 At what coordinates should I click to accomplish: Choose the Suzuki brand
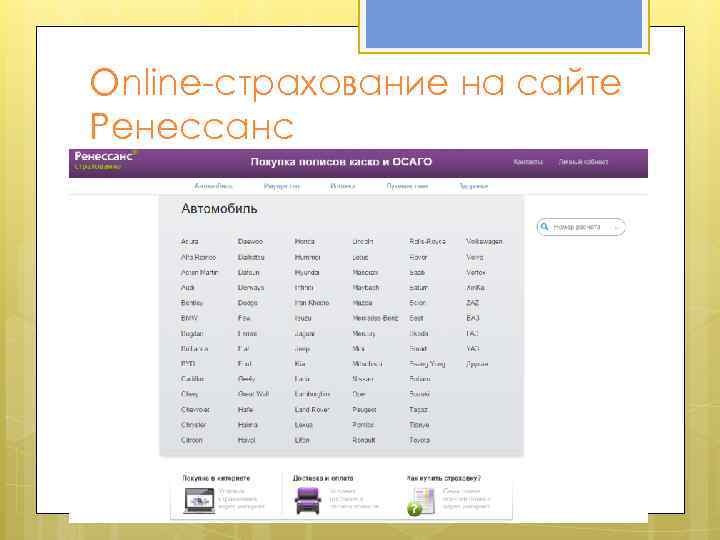click(419, 394)
